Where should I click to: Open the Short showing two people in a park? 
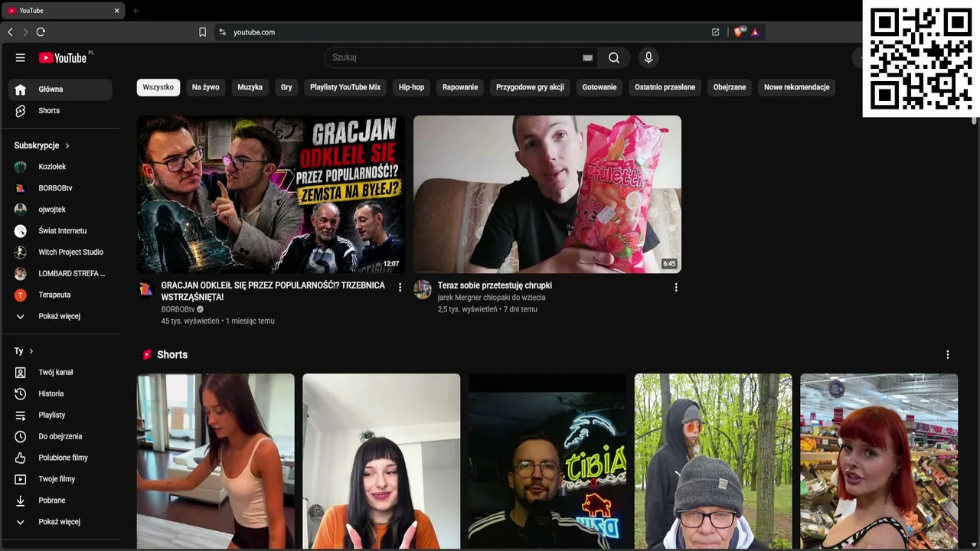click(714, 461)
